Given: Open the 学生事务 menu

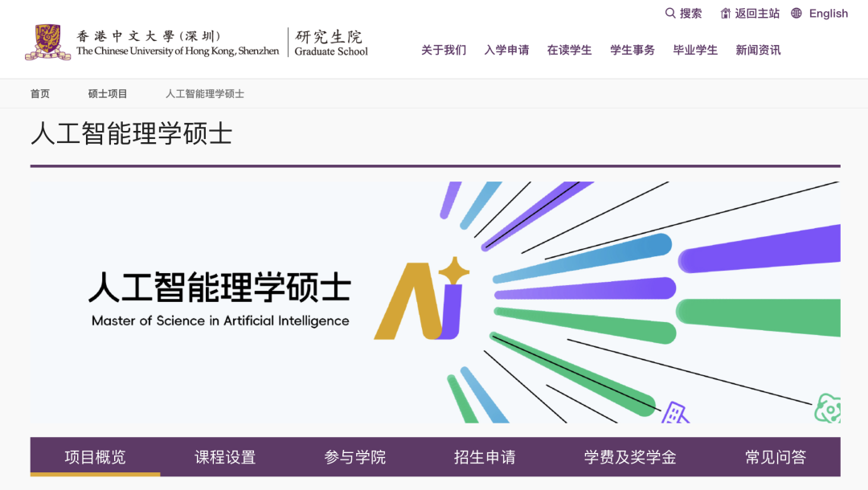Looking at the screenshot, I should coord(633,51).
